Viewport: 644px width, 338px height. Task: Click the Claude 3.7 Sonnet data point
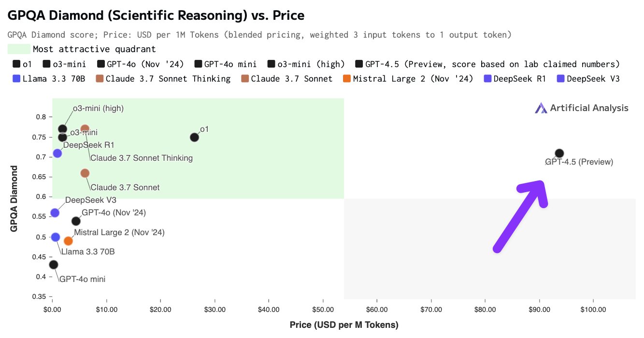click(x=85, y=173)
